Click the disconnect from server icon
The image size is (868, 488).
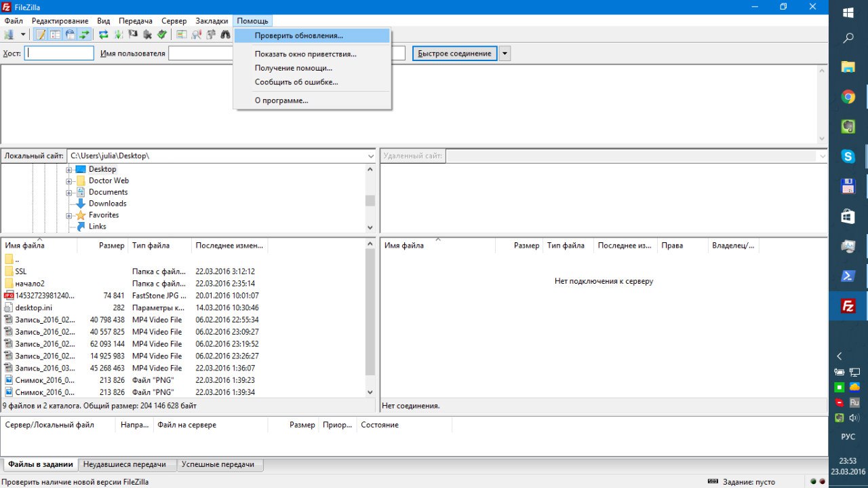click(x=147, y=35)
